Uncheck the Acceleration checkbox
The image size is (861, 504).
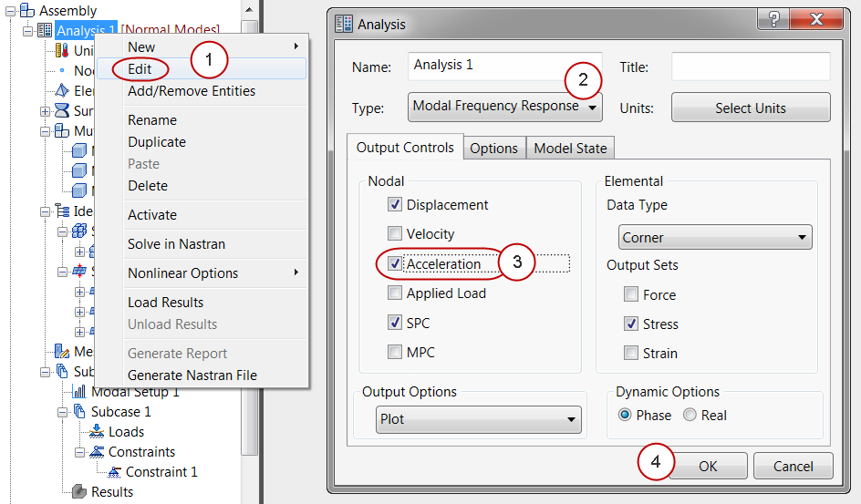395,264
